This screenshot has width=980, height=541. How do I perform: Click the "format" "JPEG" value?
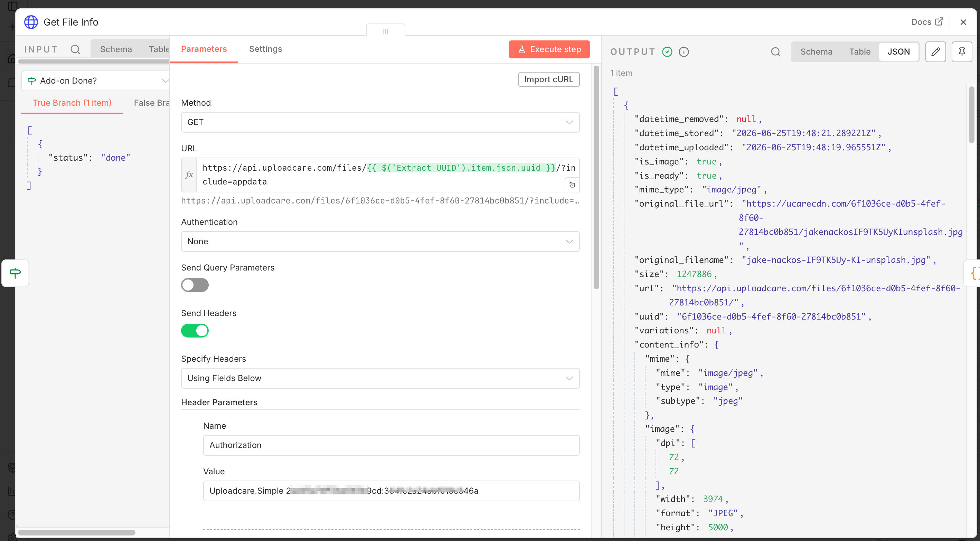tap(723, 513)
